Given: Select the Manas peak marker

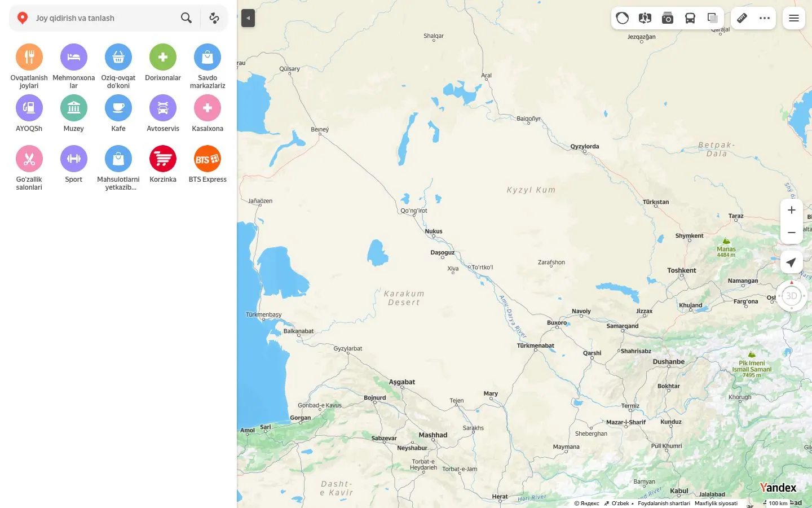Looking at the screenshot, I should (726, 241).
